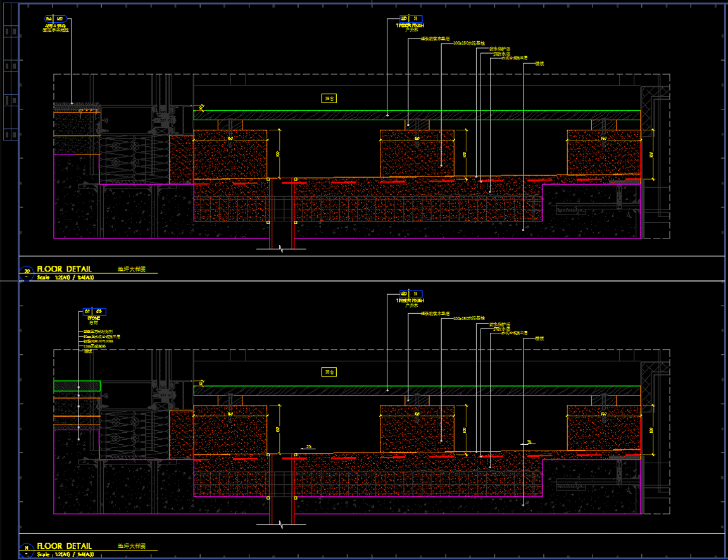728x560 pixels.
Task: Click the AREA RUG material tag in upper detail
Action: [54, 20]
